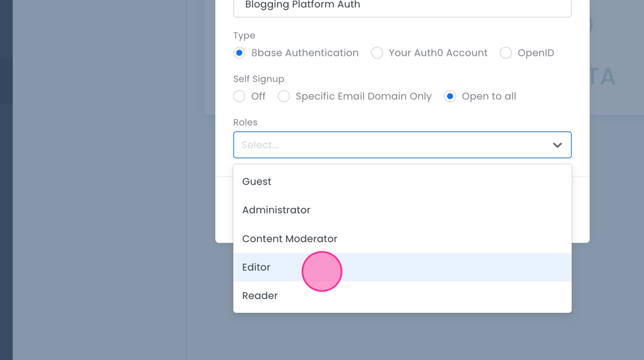Image resolution: width=644 pixels, height=360 pixels.
Task: Choose Guest from the roles list
Action: click(x=256, y=181)
